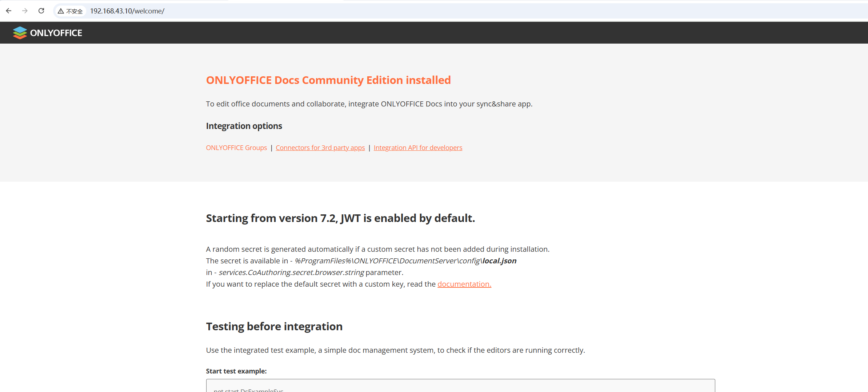Click the browser forward arrow

click(x=25, y=11)
